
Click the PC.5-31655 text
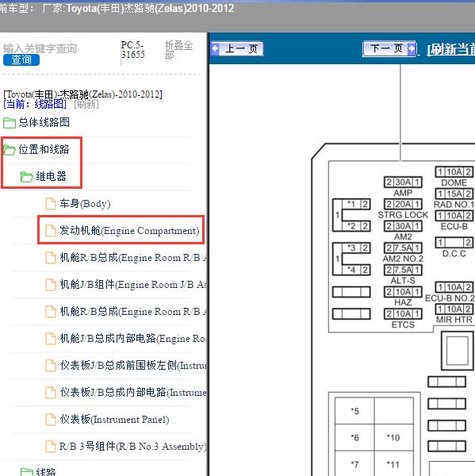133,50
